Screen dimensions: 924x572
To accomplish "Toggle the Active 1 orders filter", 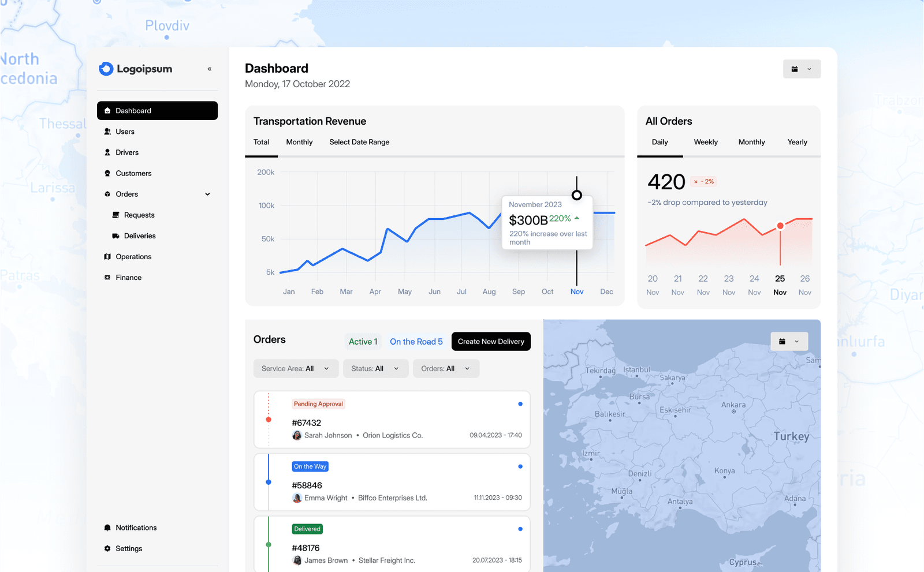I will coord(363,341).
